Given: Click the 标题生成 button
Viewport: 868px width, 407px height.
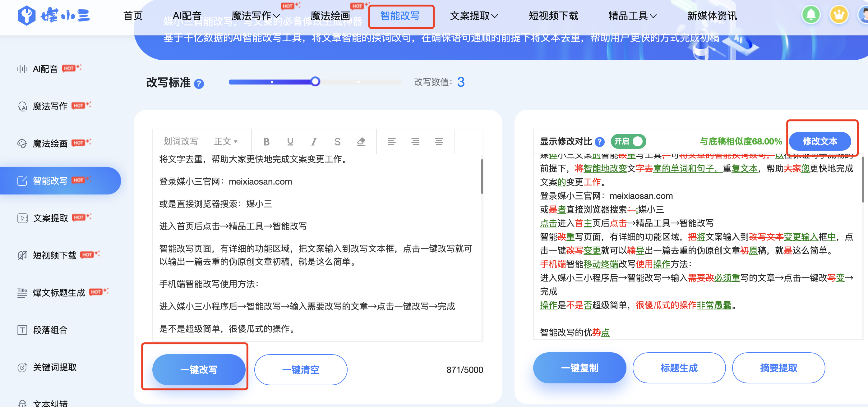Looking at the screenshot, I should tap(679, 368).
